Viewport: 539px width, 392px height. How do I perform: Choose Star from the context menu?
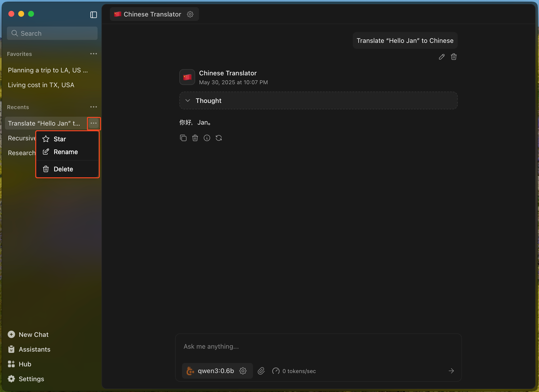(60, 139)
